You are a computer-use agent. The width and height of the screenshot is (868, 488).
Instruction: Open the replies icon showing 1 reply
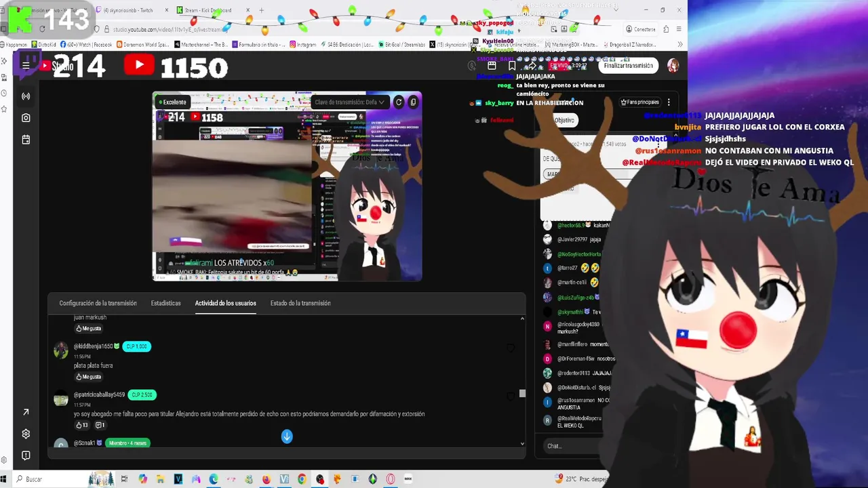[x=100, y=425]
